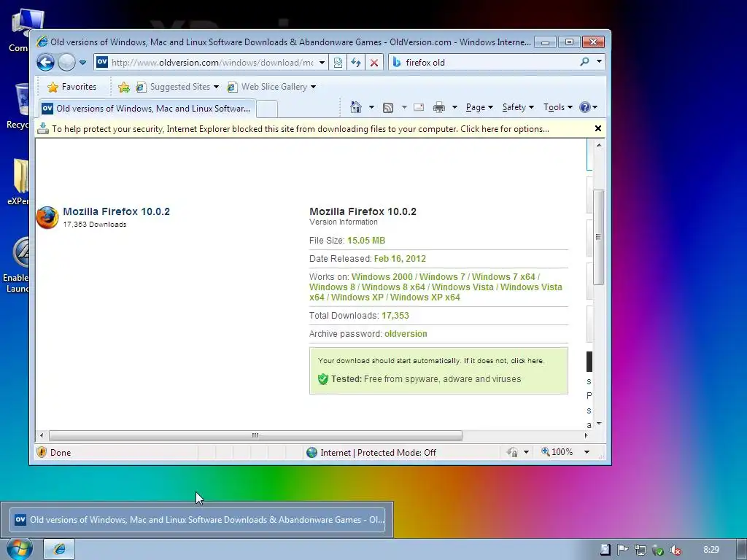
Task: Click 'click here' to start download manually
Action: coord(527,360)
